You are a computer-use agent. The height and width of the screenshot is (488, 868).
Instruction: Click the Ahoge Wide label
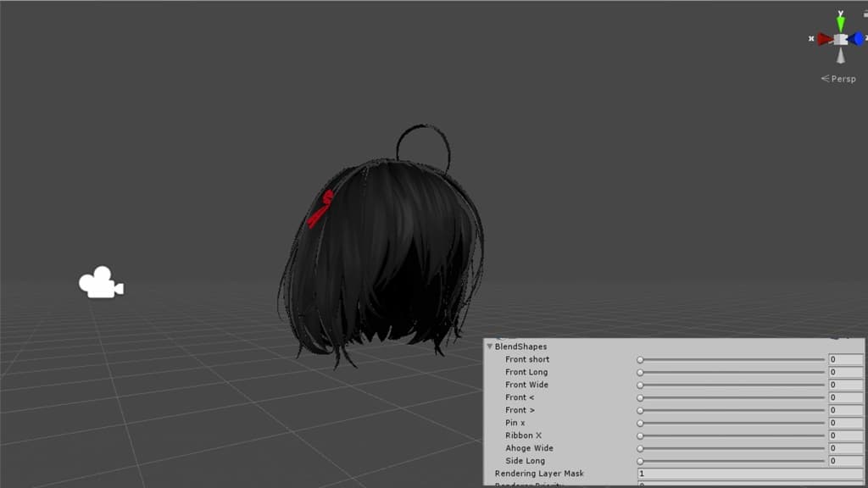(x=529, y=449)
